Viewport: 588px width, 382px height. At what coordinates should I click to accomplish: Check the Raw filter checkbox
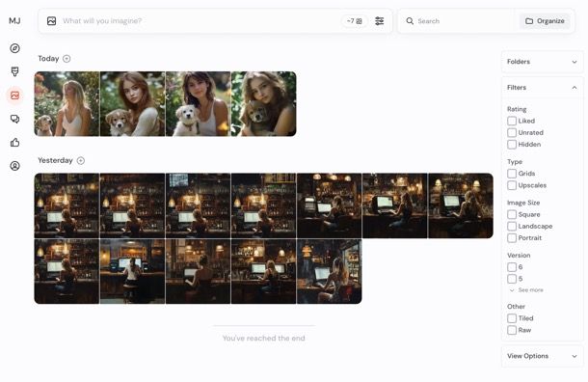512,330
